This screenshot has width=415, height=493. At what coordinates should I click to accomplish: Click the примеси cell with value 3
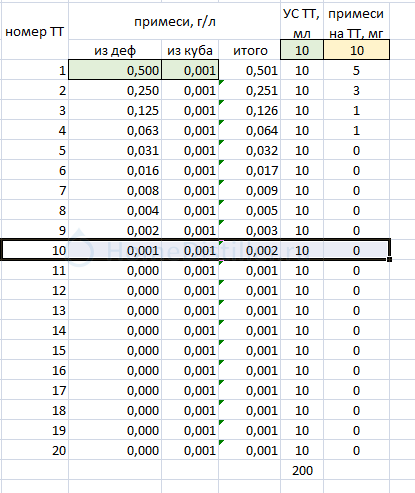tap(356, 90)
